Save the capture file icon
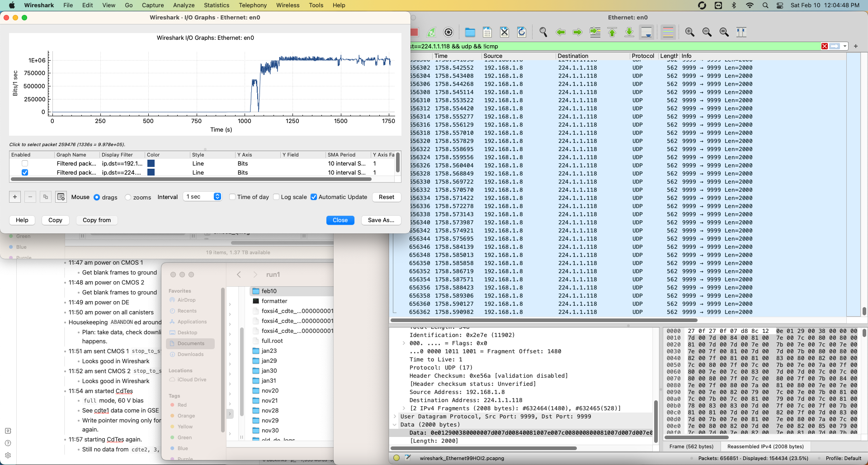The height and width of the screenshot is (465, 868). [487, 32]
